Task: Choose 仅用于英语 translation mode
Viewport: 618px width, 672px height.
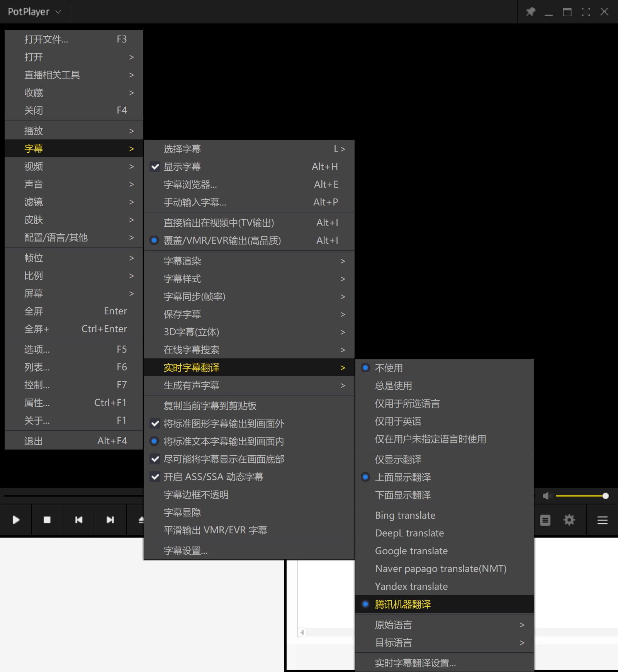Action: point(445,421)
